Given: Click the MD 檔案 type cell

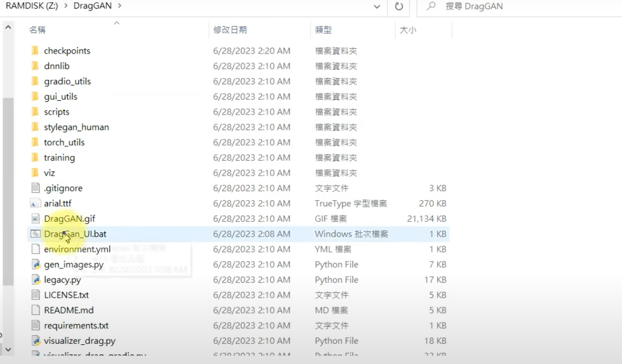Looking at the screenshot, I should 331,310.
